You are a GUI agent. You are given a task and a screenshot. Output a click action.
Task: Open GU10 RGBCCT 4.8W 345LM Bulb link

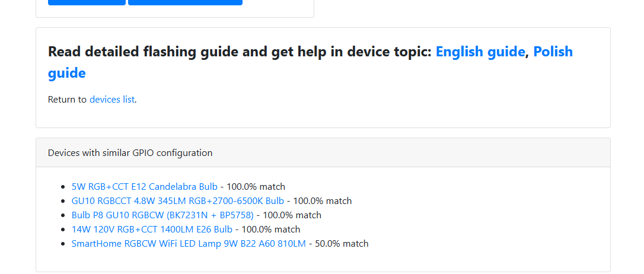(177, 200)
